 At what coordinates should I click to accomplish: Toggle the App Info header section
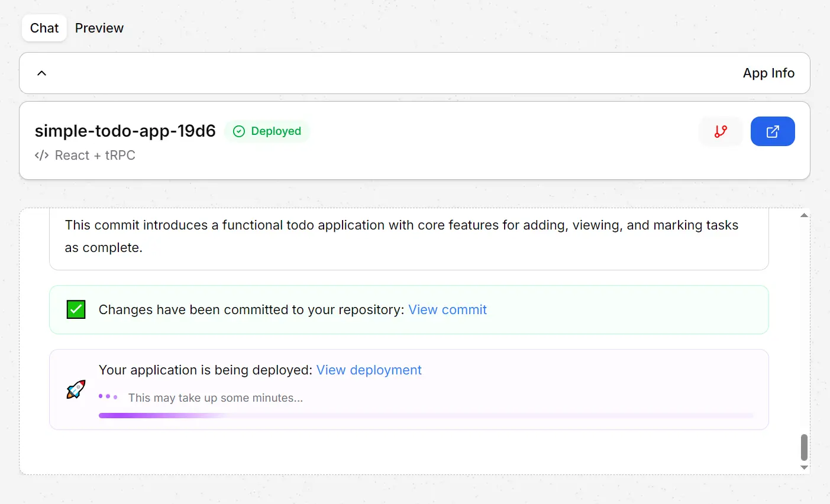click(x=768, y=73)
